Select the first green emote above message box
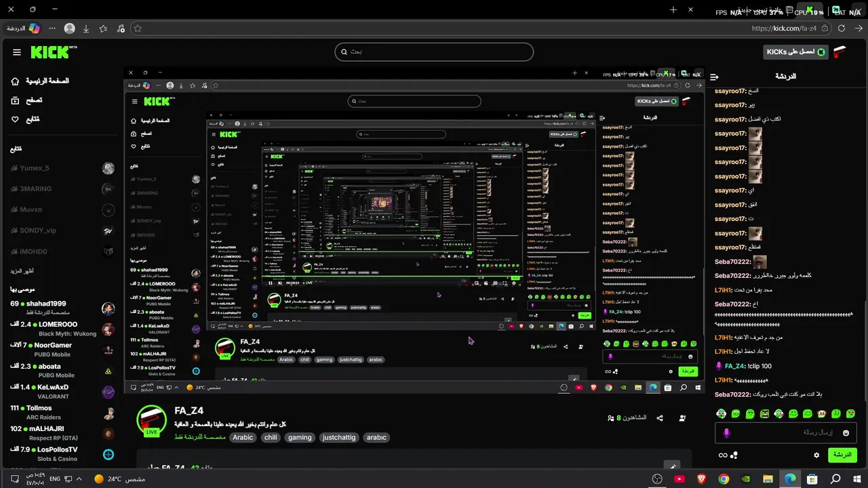 pos(721,413)
